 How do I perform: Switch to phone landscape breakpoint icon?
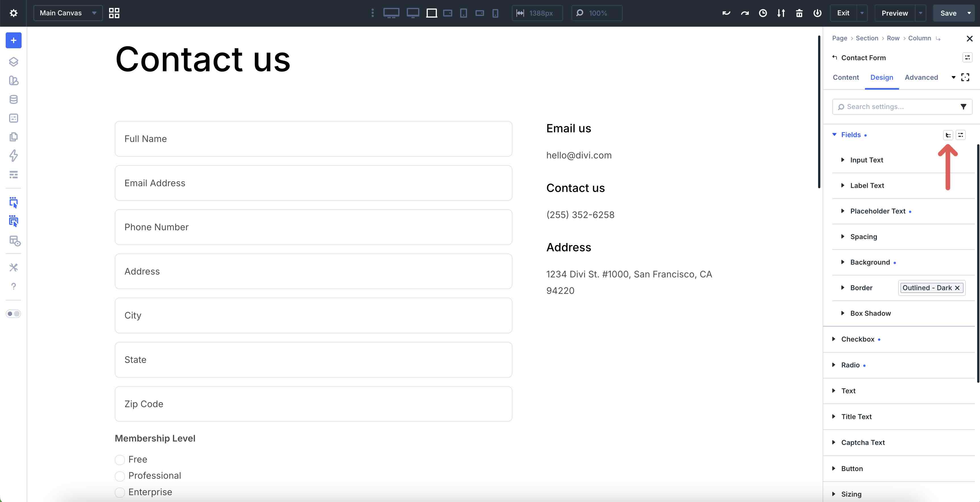(480, 13)
